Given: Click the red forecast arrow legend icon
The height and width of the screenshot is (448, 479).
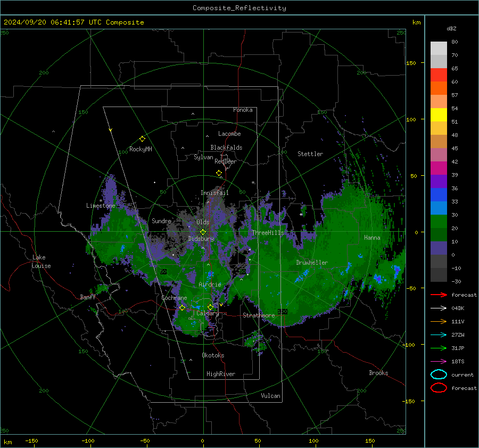Looking at the screenshot, I should (439, 295).
